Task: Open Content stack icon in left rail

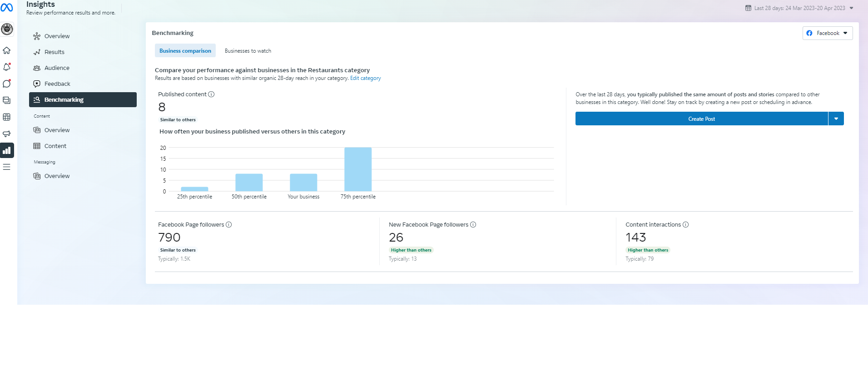Action: click(x=7, y=100)
